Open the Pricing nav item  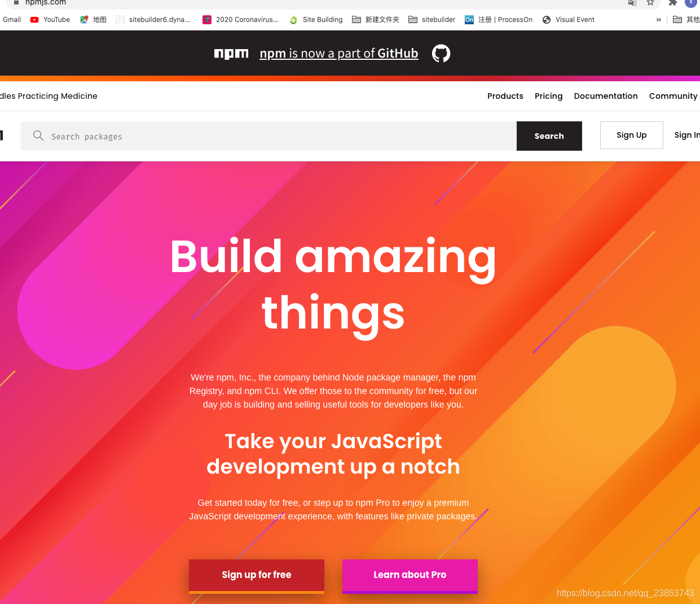click(x=549, y=96)
